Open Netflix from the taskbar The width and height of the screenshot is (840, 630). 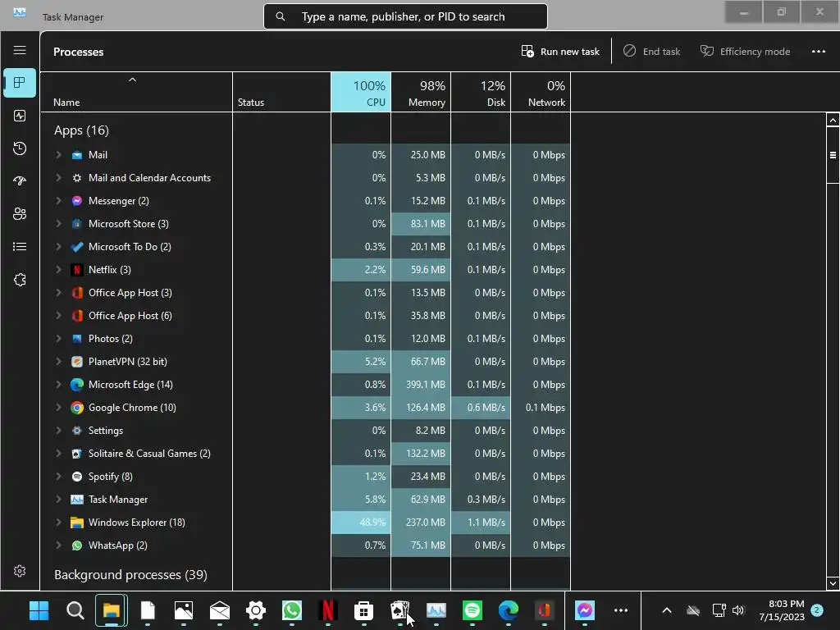point(328,610)
